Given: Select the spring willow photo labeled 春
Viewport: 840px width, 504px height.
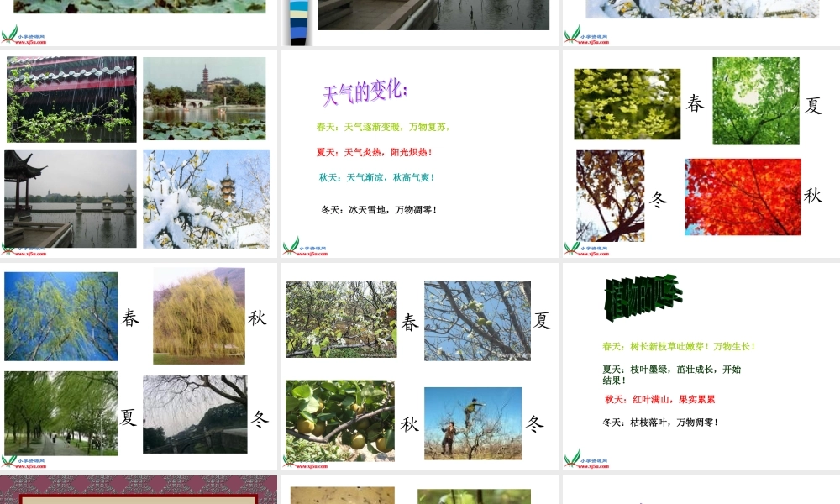Looking at the screenshot, I should 60,316.
